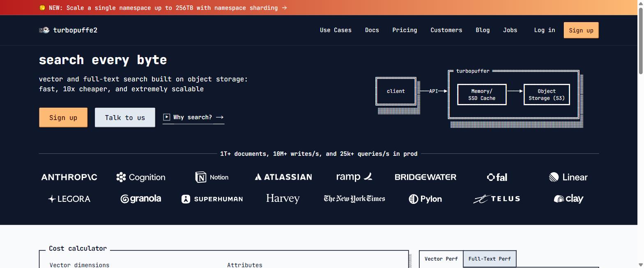Click the Attributes label
This screenshot has height=268, width=644.
point(245,265)
